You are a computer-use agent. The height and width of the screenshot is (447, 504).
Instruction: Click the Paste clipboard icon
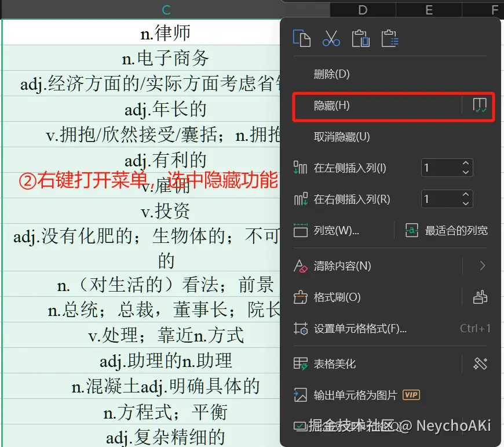pyautogui.click(x=361, y=38)
